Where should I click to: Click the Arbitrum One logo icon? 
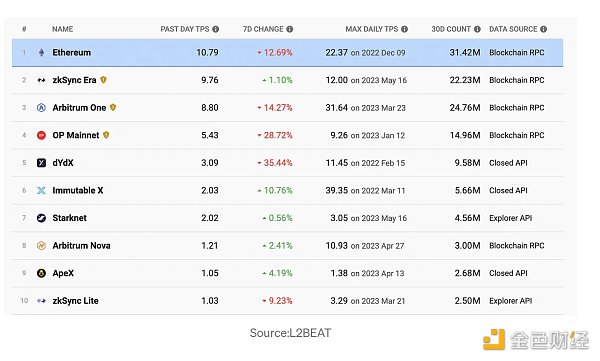(41, 108)
